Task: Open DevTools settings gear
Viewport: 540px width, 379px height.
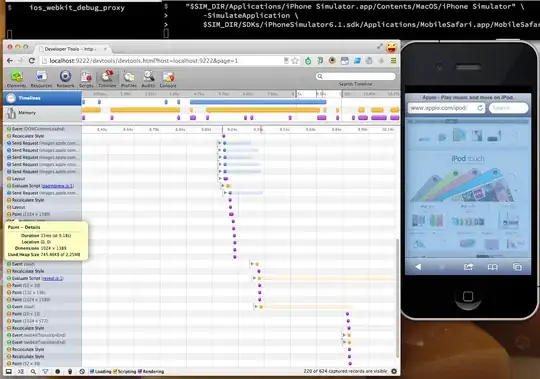Action: 394,371
